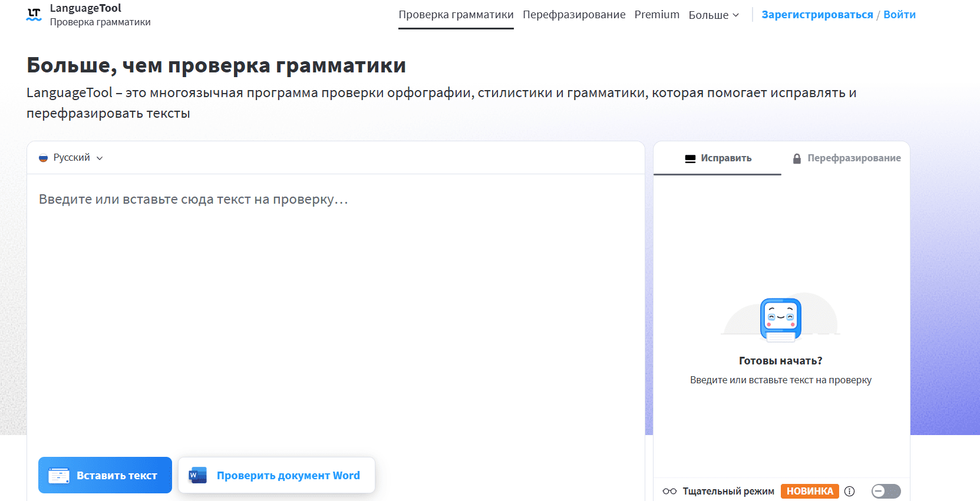Click the Russian flag icon
This screenshot has height=501, width=980.
click(43, 158)
